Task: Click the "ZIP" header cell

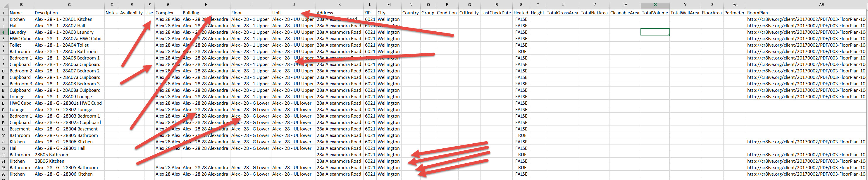Action: pyautogui.click(x=367, y=13)
